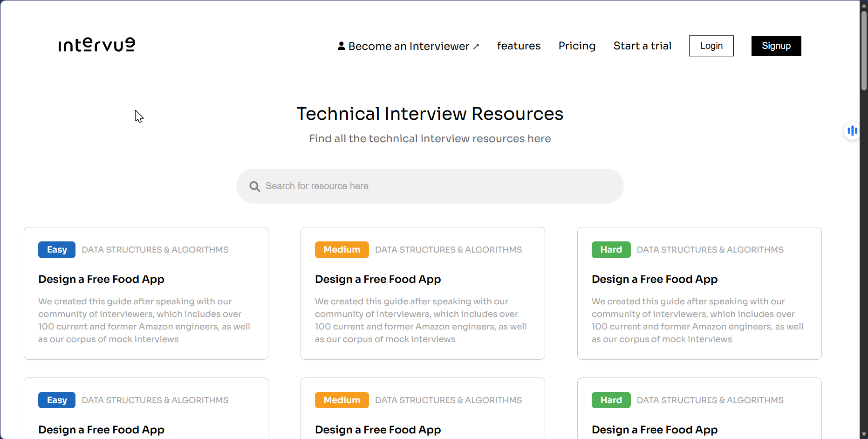Click the description paragraph in the top Easy card
The image size is (868, 439).
point(144,320)
